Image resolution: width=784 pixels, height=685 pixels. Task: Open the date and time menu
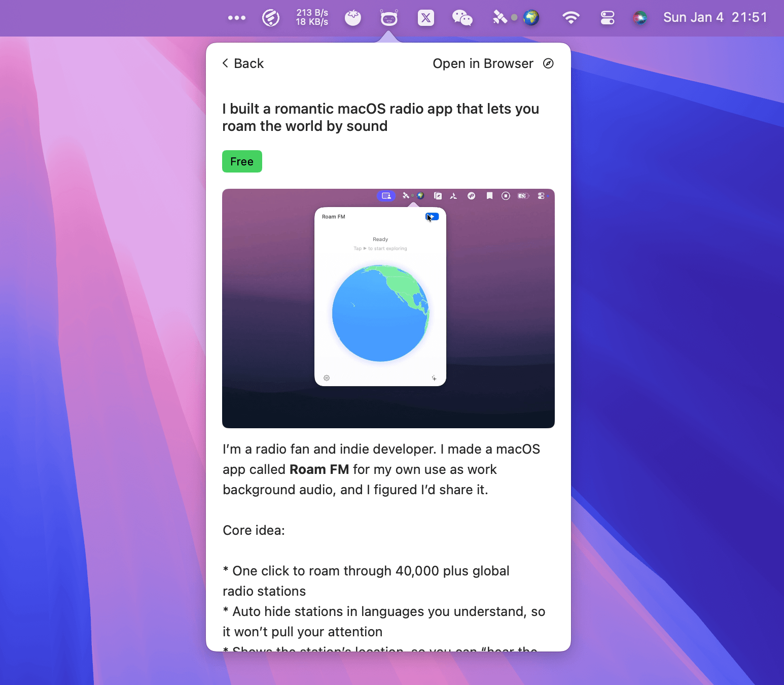pos(715,18)
